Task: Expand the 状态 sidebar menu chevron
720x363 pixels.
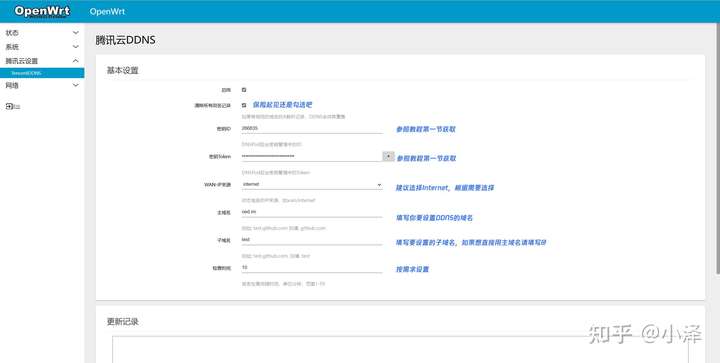Action: (x=76, y=33)
